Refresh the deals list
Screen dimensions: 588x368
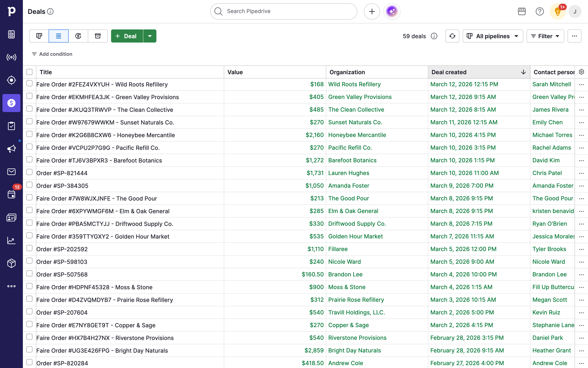(452, 36)
